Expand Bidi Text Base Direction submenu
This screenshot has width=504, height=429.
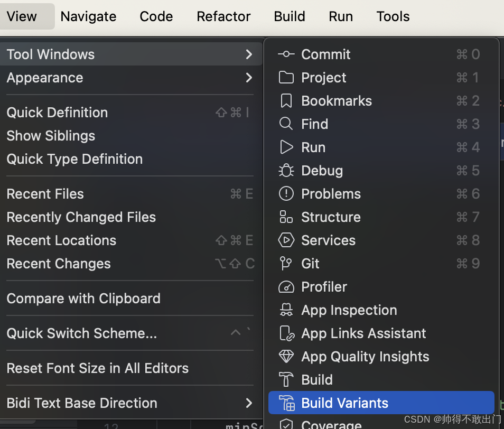(249, 403)
